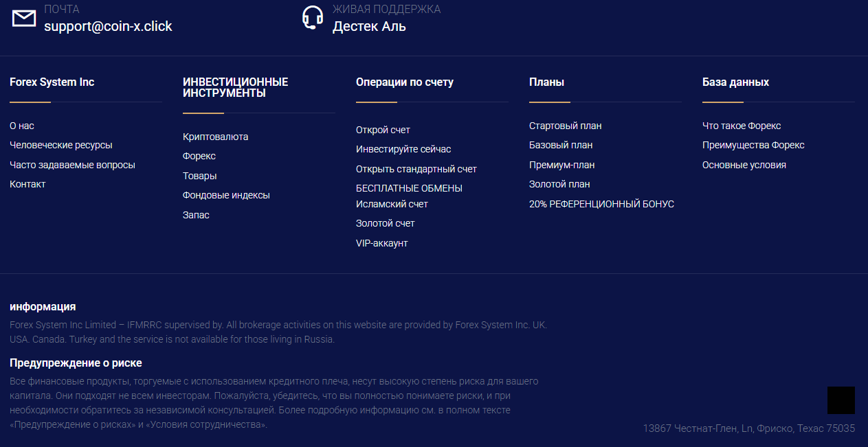Select the Золотой план link
Screen dimensions: 868x447
[559, 184]
